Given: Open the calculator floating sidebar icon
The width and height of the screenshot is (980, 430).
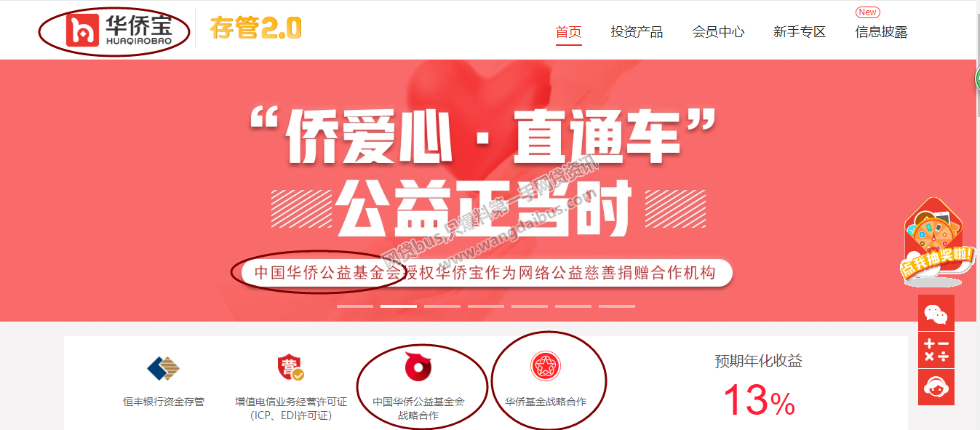Looking at the screenshot, I should (936, 350).
